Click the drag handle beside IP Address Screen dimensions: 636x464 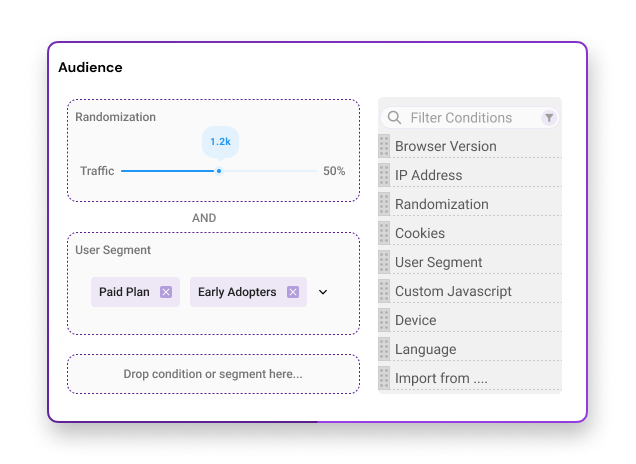(384, 175)
